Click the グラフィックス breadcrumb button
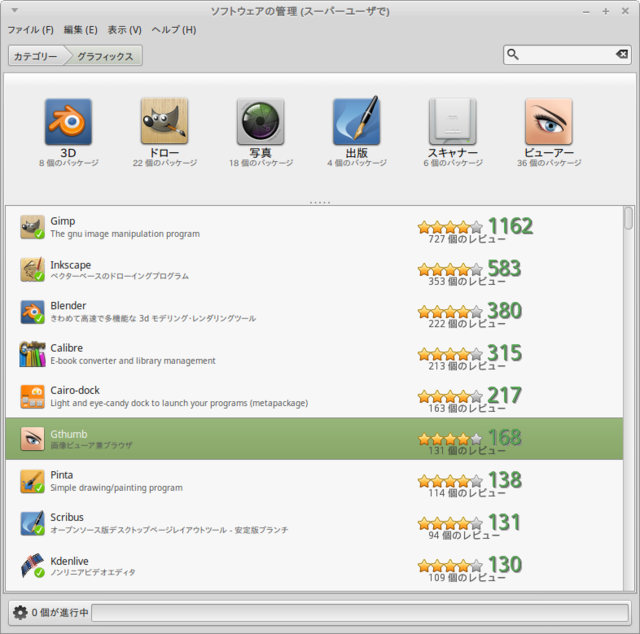Screen dimensions: 640x634 [105, 56]
